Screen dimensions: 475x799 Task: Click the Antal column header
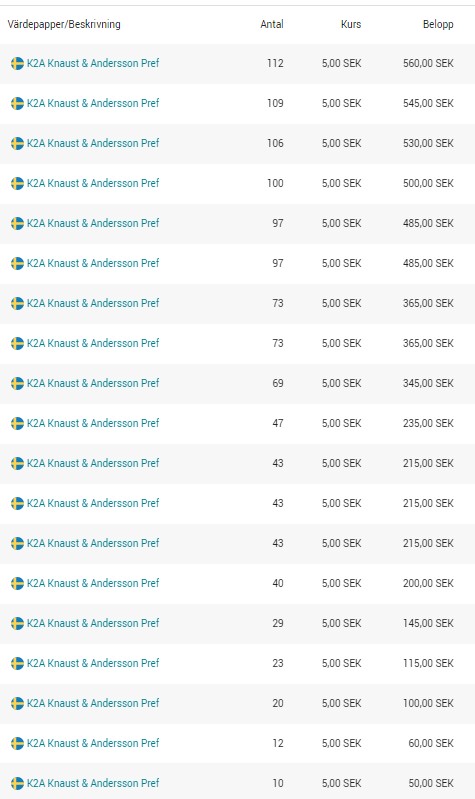(x=272, y=24)
